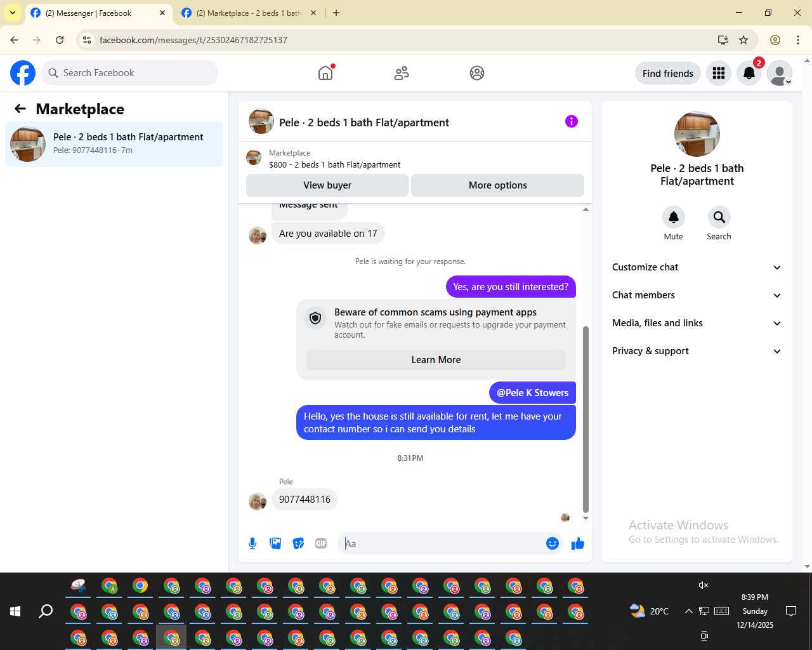Open the Facebook menu grid icon
This screenshot has height=650, width=812.
pos(719,73)
